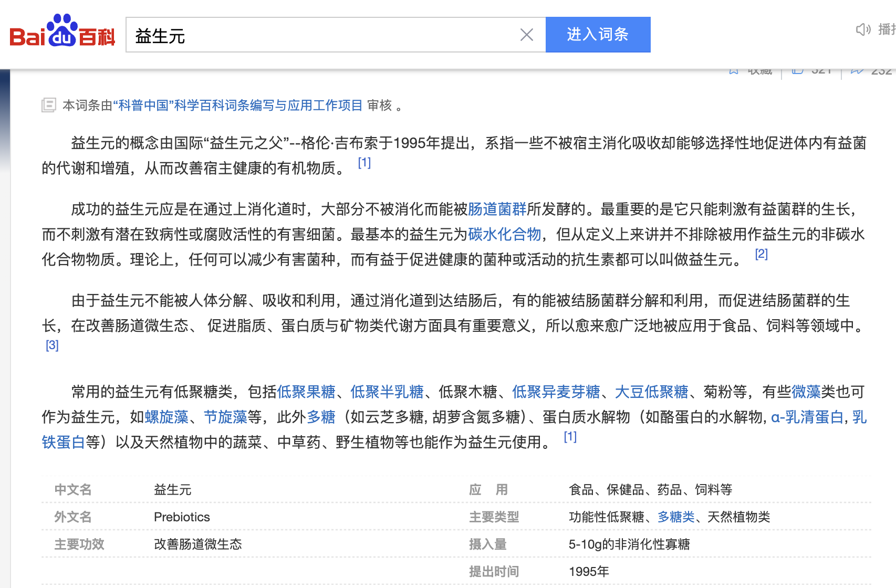The height and width of the screenshot is (588, 896).
Task: Click reference [1] after 作为益生元使用
Action: point(570,437)
